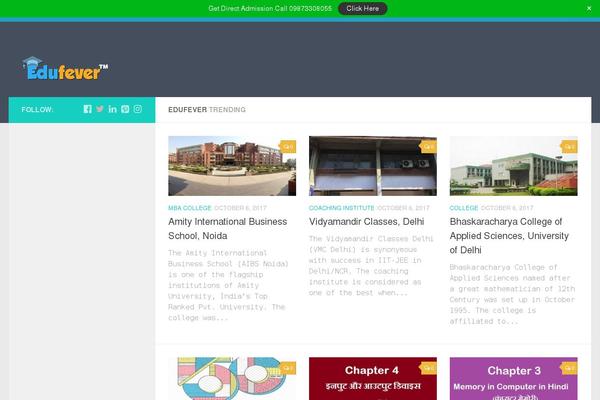Viewport: 600px width, 400px height.
Task: Open Chapter 4 Hindi devices thumbnail
Action: (x=373, y=379)
